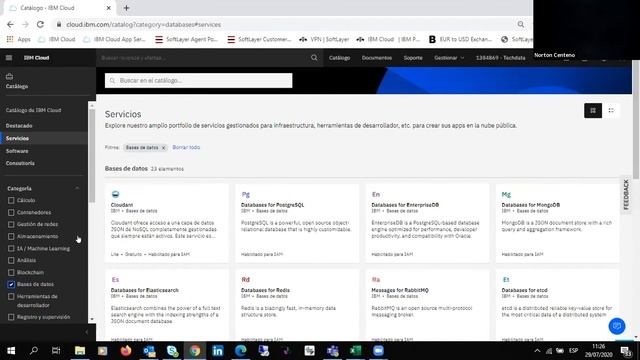Viewport: 640px width, 360px height.
Task: Tick the Cálculo category checkbox
Action: click(11, 200)
